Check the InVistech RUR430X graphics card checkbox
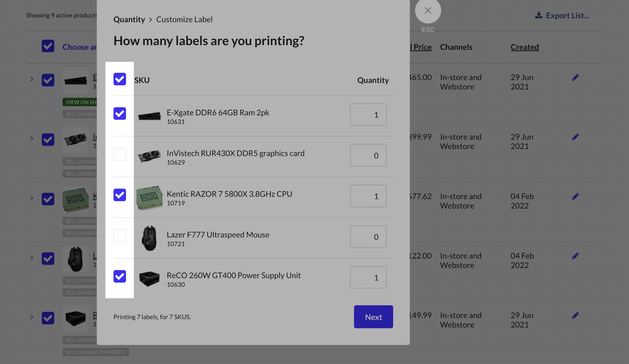The width and height of the screenshot is (629, 364). [120, 154]
